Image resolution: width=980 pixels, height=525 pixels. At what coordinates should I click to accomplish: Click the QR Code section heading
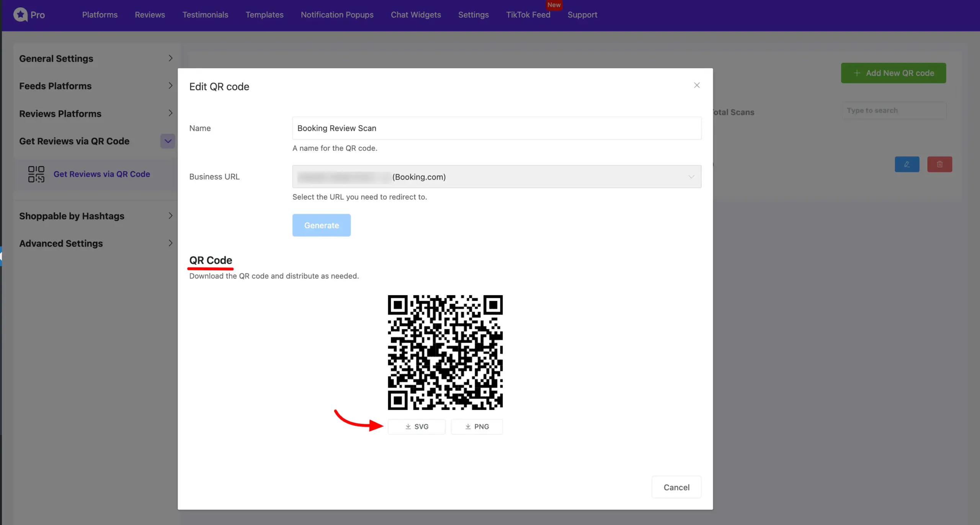(x=211, y=260)
